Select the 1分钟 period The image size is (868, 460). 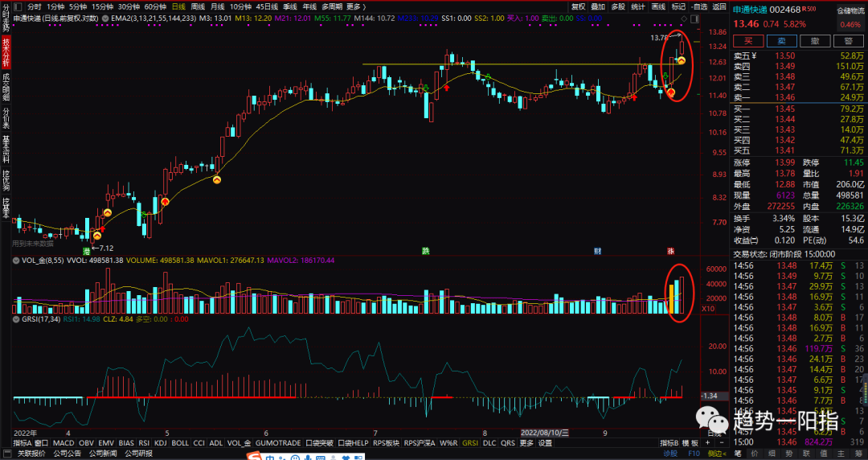coord(55,6)
